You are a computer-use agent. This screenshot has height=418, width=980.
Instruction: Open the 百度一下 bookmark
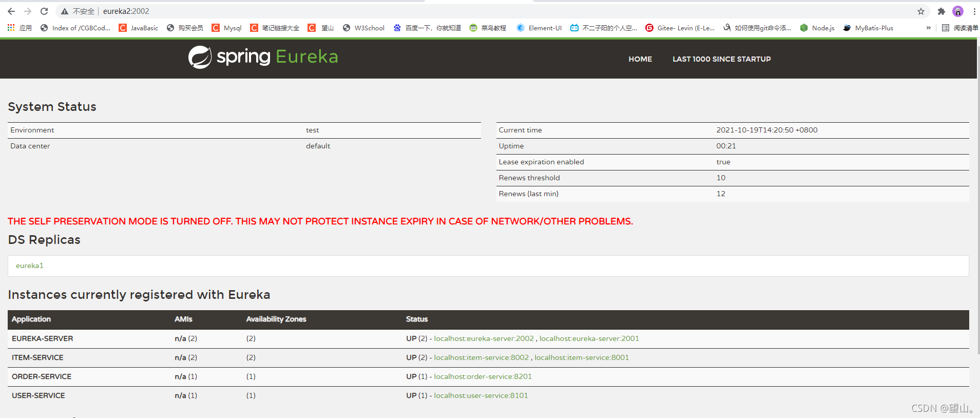(427, 28)
